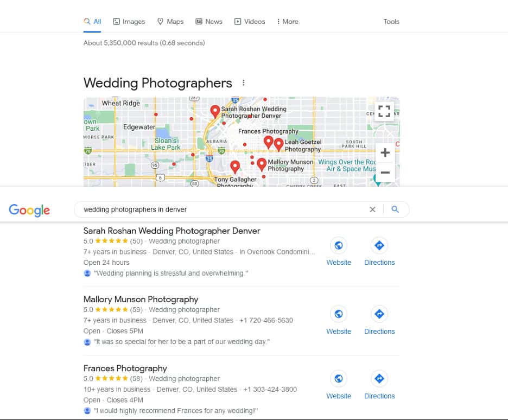This screenshot has width=508, height=420.
Task: Open the three-dot menu beside Wedding Photographers
Action: point(243,83)
